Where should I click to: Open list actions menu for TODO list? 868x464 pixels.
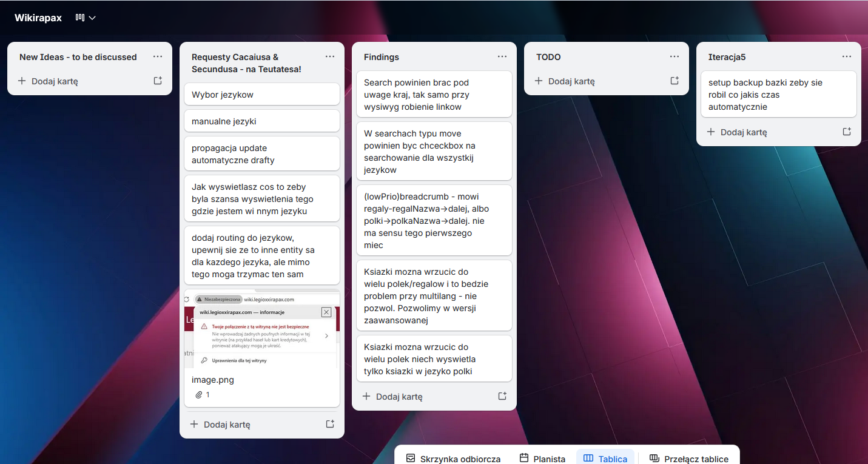pyautogui.click(x=675, y=56)
